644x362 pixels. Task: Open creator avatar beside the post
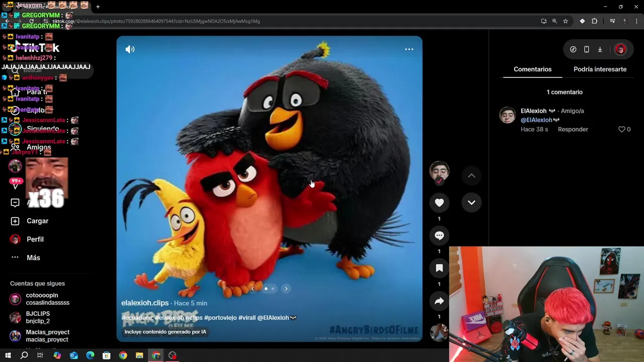(439, 172)
